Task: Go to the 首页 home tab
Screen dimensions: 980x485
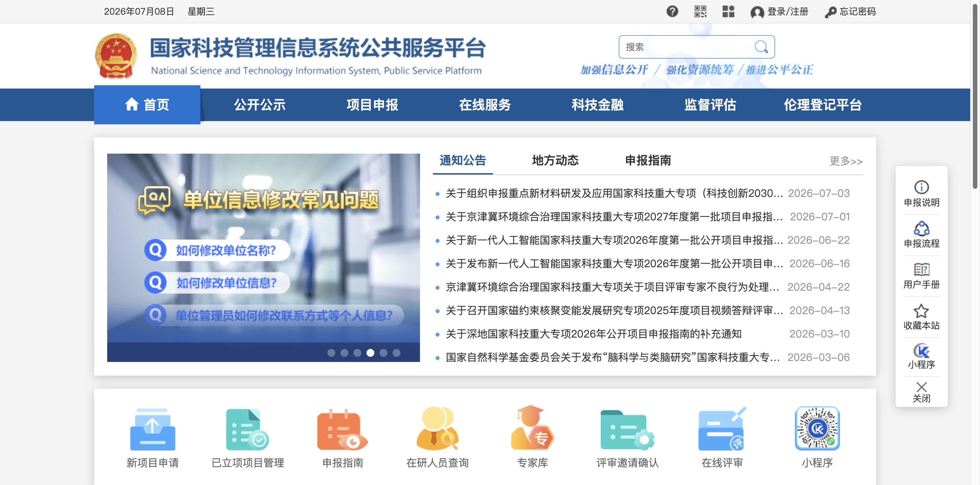Action: coord(147,104)
